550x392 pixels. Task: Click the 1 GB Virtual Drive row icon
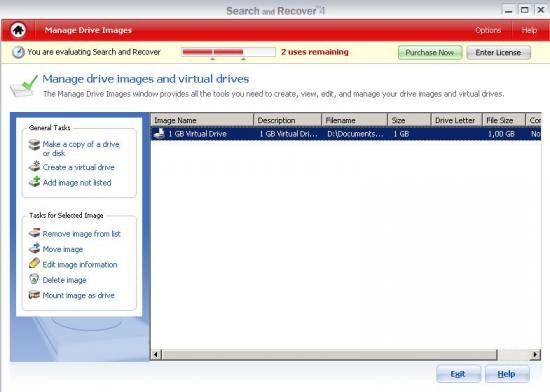(x=160, y=134)
